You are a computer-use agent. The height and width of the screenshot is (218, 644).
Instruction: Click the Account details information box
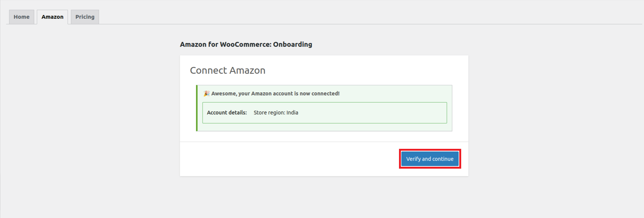click(324, 113)
